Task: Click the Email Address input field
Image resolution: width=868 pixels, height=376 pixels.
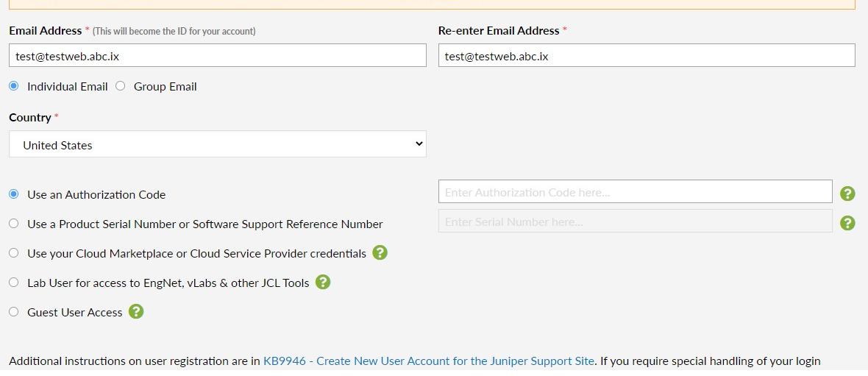Action: click(x=218, y=56)
